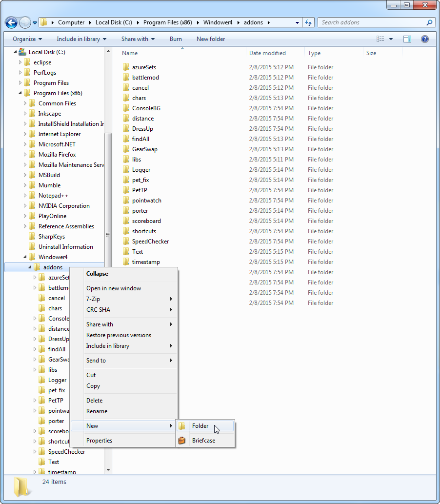Open the Organize dropdown menu
The height and width of the screenshot is (504, 440).
[x=27, y=39]
